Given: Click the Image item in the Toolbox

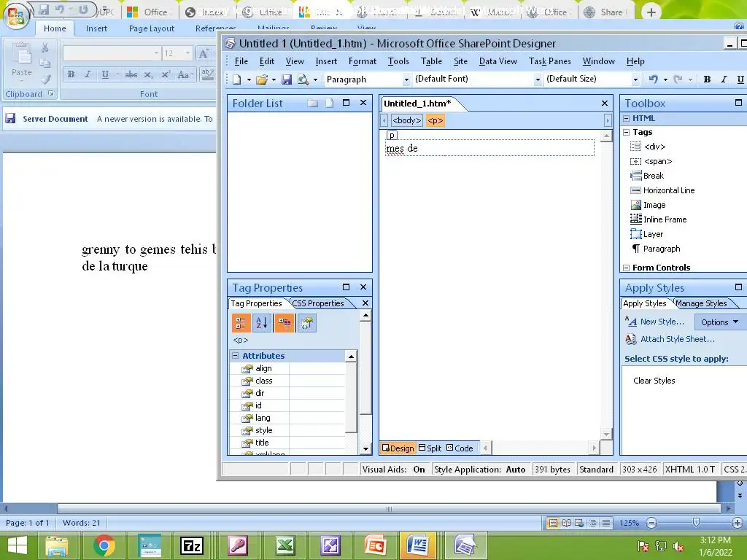Looking at the screenshot, I should point(648,205).
